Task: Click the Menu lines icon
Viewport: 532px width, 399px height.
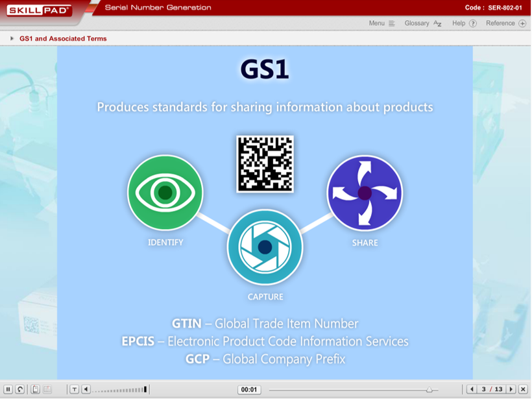Action: 391,23
